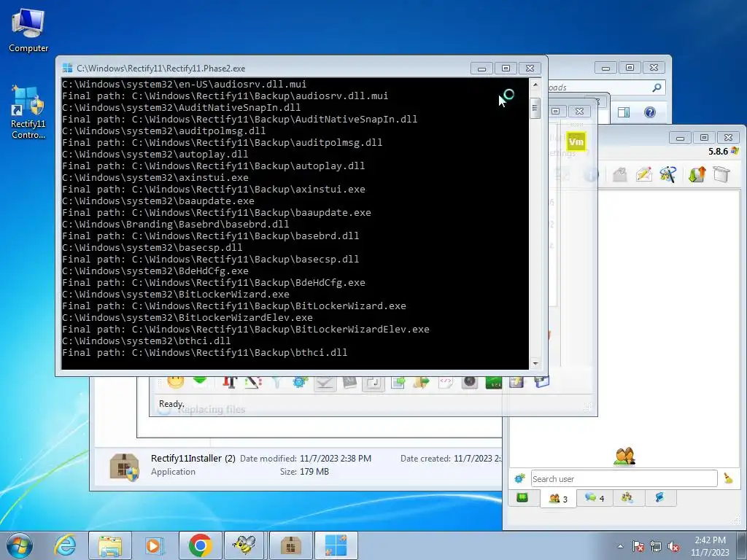
Task: Click the Action Center flag tray icon
Action: (638, 547)
